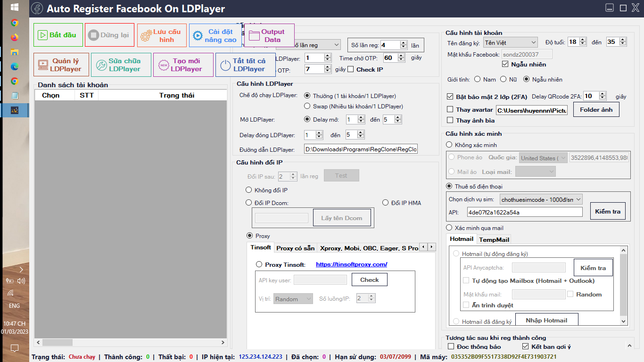Click the Facebook logo in the title bar
The height and width of the screenshot is (362, 644).
tap(37, 8)
